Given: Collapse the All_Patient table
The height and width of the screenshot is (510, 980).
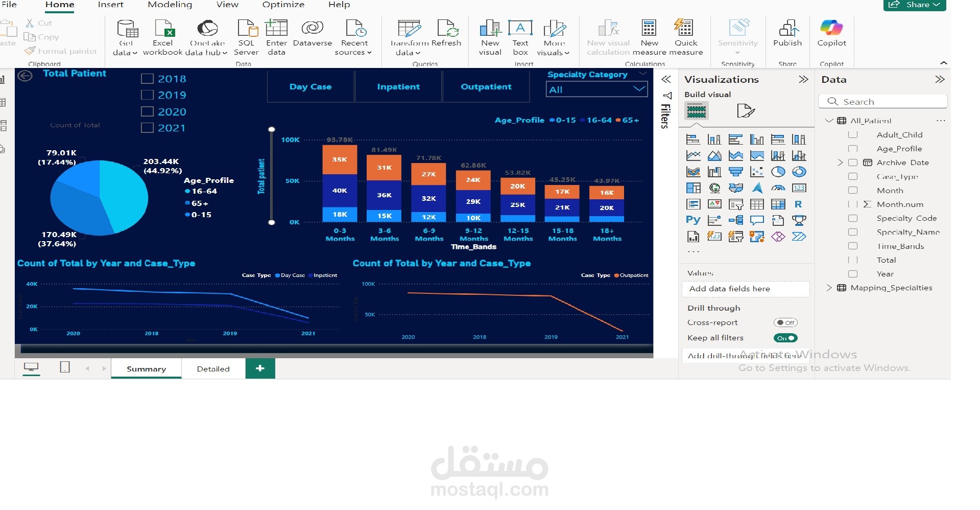Looking at the screenshot, I should (x=829, y=121).
